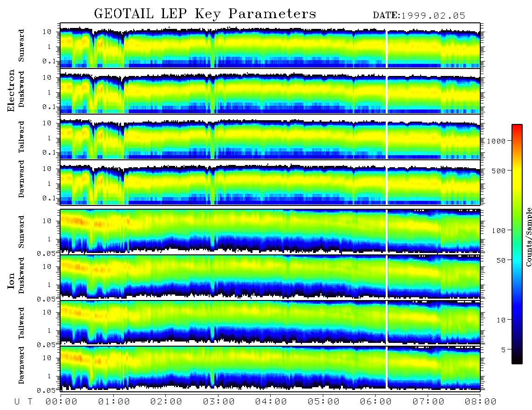This screenshot has width=532, height=410.
Task: Click the 1000 colorbar tick label
Action: 496,141
